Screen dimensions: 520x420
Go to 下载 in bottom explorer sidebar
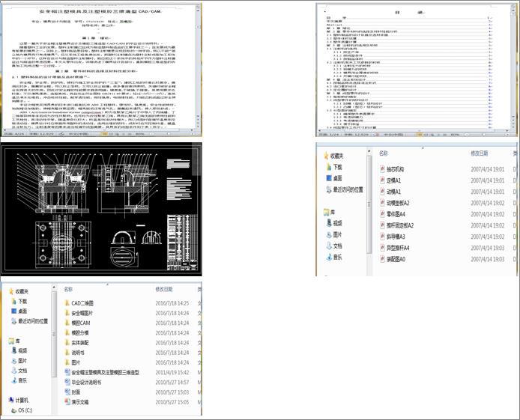tap(22, 301)
